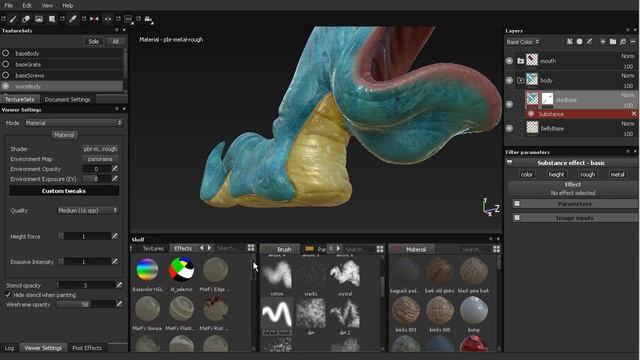
Task: Select the baseBody texture set radio
Action: point(6,53)
